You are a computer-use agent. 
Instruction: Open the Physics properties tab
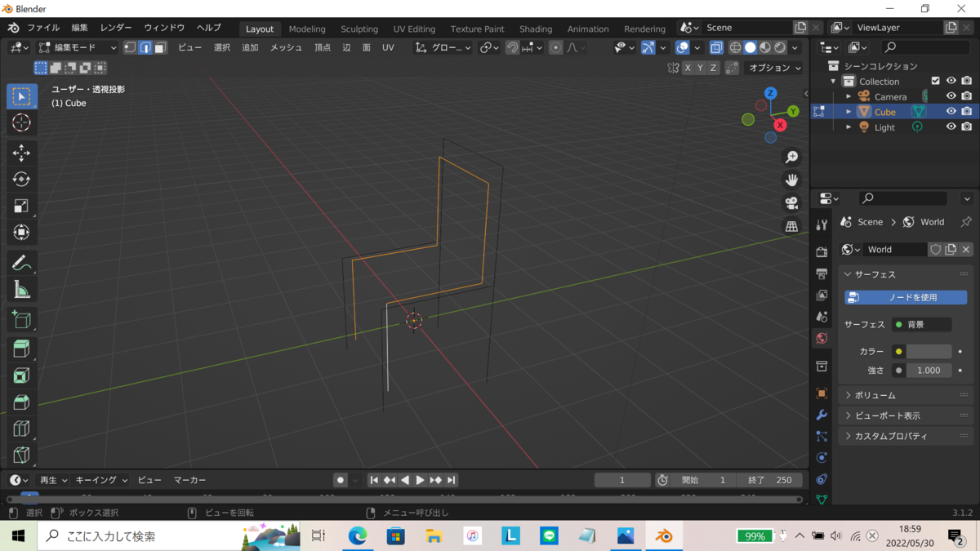point(822,457)
